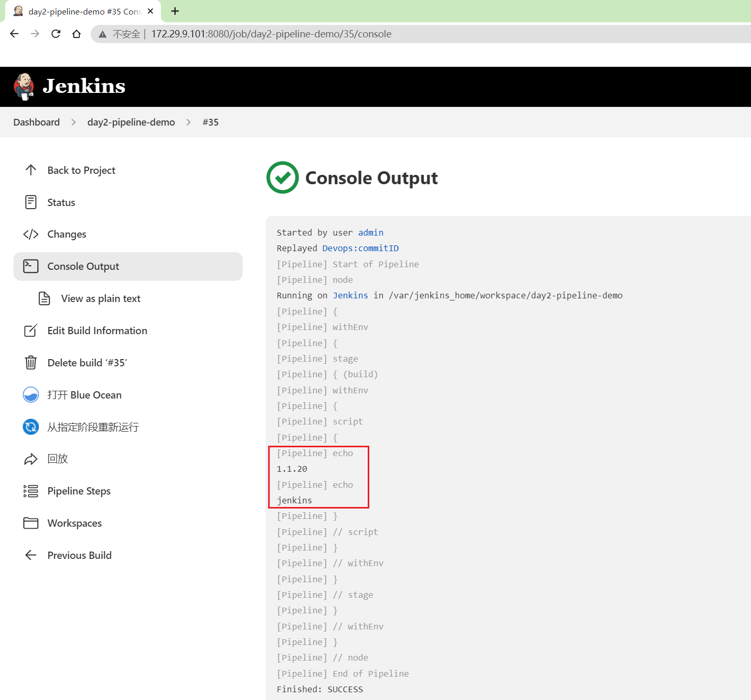Open the Changes sidebar item
This screenshot has width=751, height=700.
[x=67, y=234]
